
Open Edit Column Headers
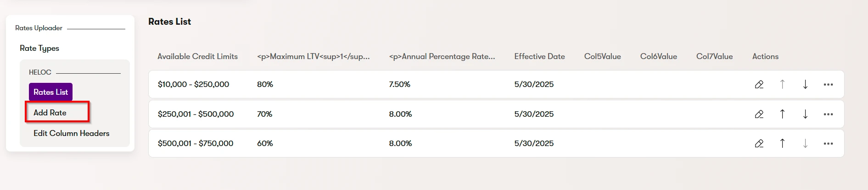71,133
